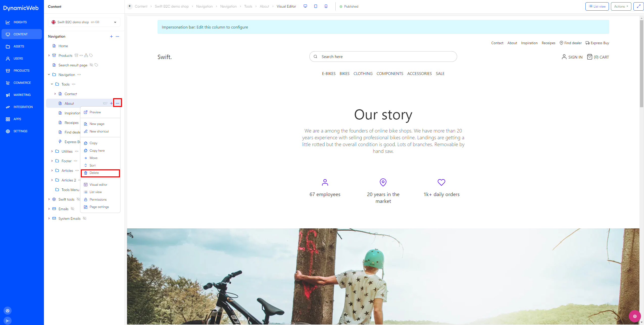Add new item with Navigation plus icon
This screenshot has width=644, height=325.
pyautogui.click(x=111, y=36)
